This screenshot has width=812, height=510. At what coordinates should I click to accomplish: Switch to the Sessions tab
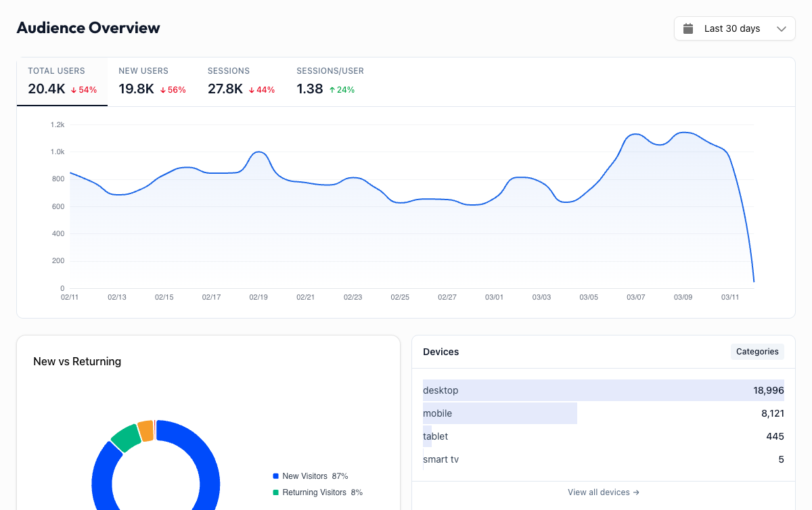(241, 81)
